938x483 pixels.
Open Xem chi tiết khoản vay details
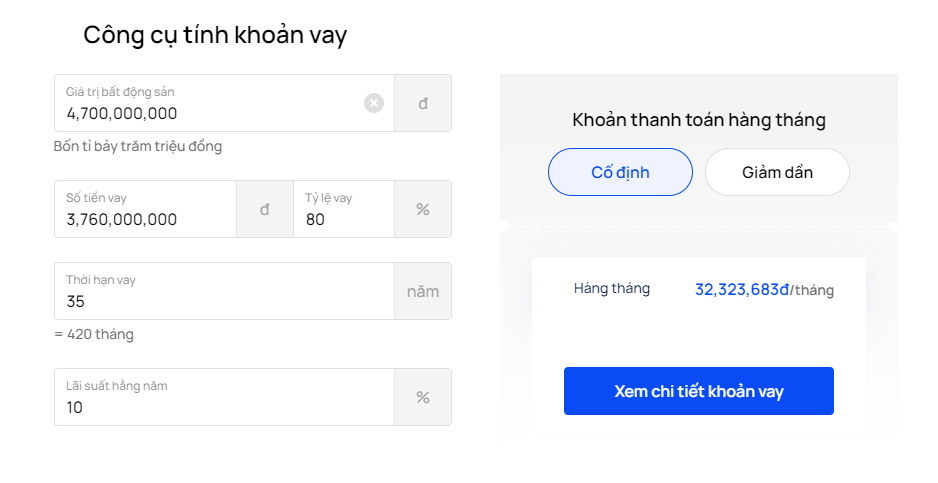699,391
